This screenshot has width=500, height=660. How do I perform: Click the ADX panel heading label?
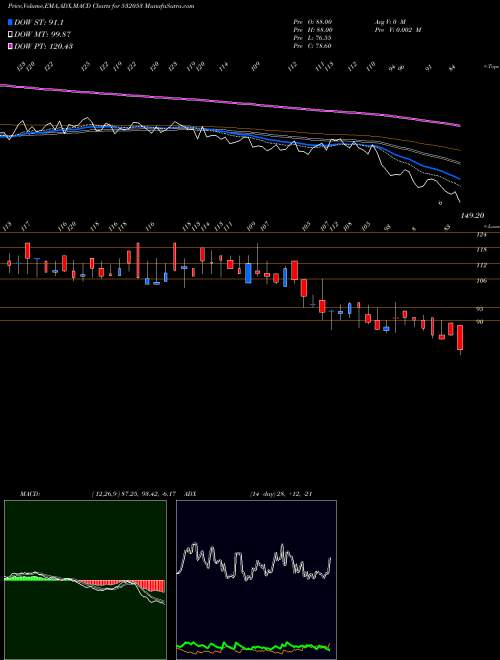(190, 494)
